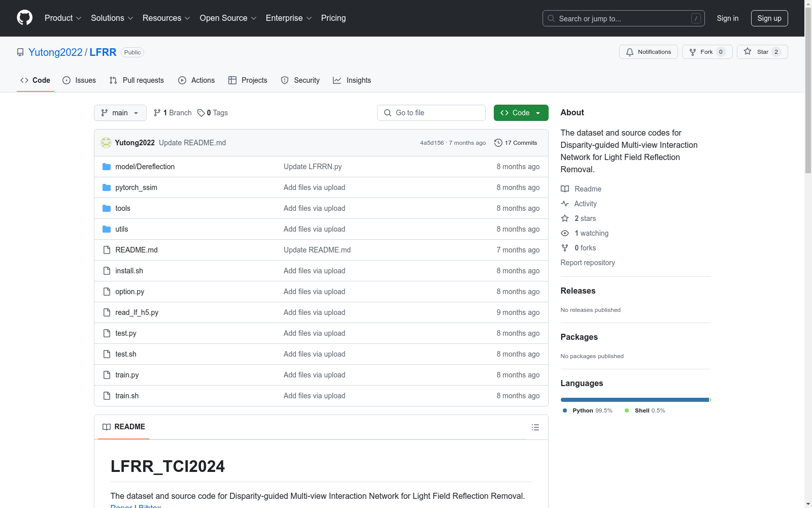Switch to the Pull requests tab
The height and width of the screenshot is (508, 812).
coord(137,80)
